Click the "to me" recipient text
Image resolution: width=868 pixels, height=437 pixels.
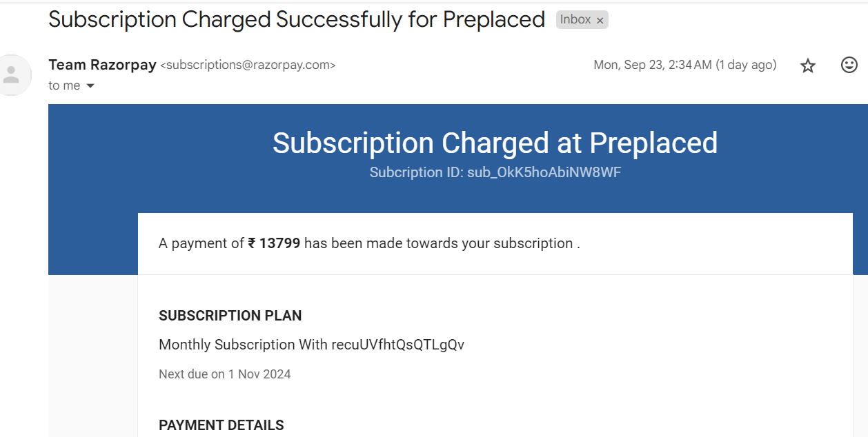click(64, 85)
